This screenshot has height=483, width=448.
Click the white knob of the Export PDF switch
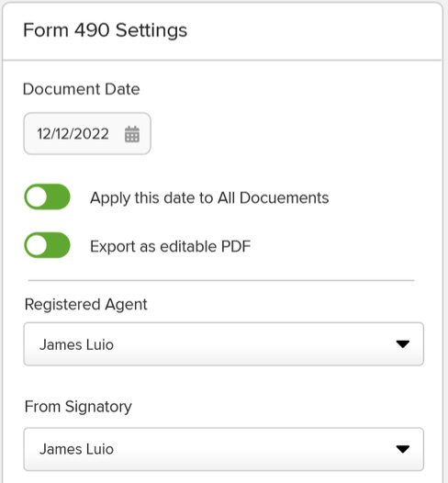coord(37,245)
